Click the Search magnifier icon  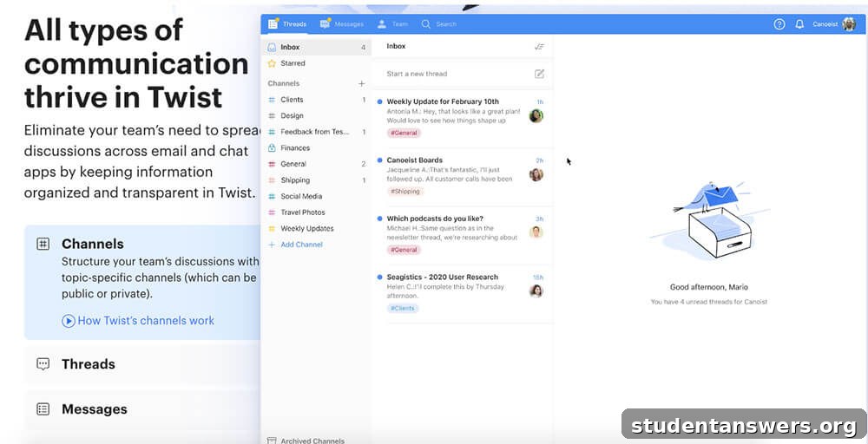(425, 24)
